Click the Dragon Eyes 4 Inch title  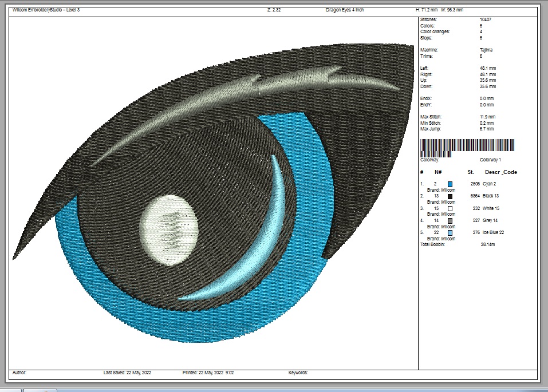[345, 10]
